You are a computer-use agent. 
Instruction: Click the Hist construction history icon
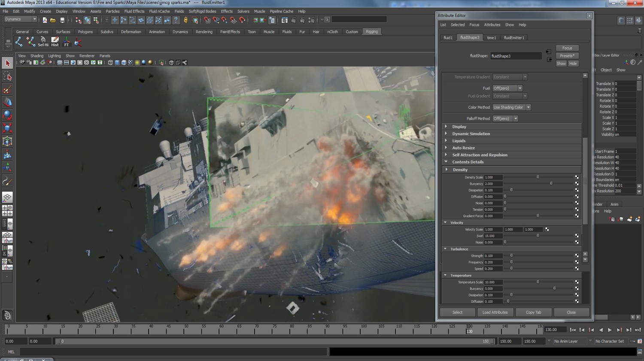click(x=55, y=41)
